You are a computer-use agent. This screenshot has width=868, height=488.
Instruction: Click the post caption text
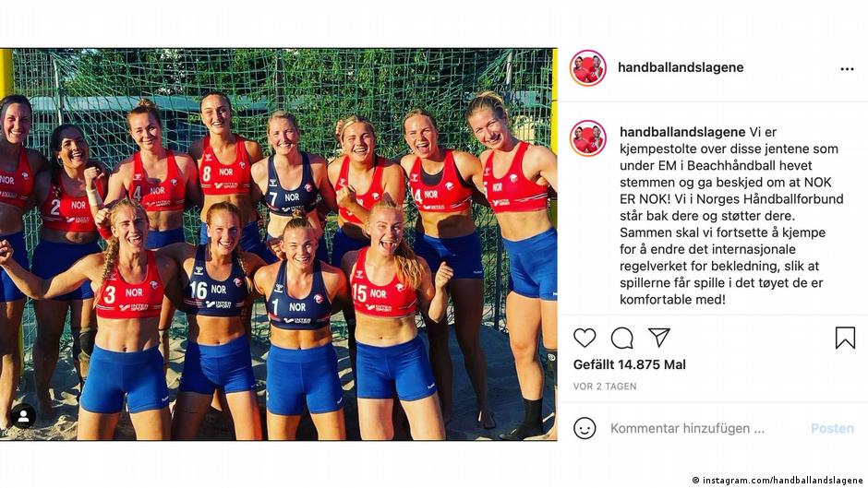(731, 216)
